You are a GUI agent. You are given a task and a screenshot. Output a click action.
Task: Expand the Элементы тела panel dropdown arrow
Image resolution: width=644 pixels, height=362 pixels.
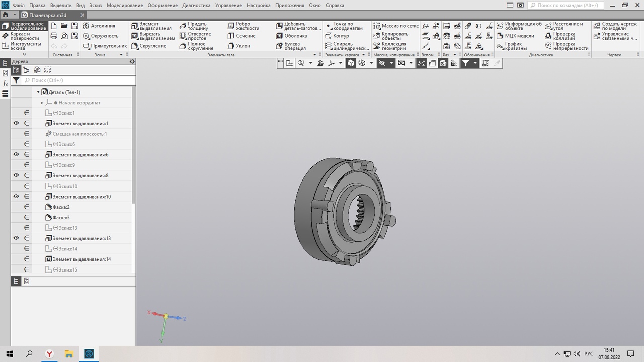coord(315,55)
